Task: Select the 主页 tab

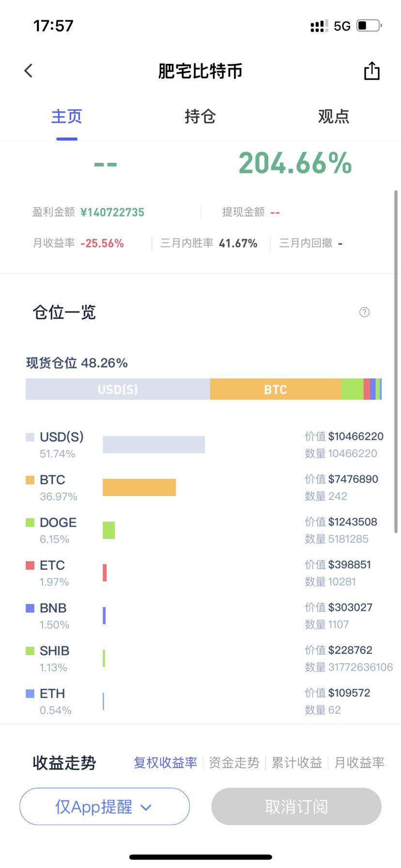Action: pos(67,117)
